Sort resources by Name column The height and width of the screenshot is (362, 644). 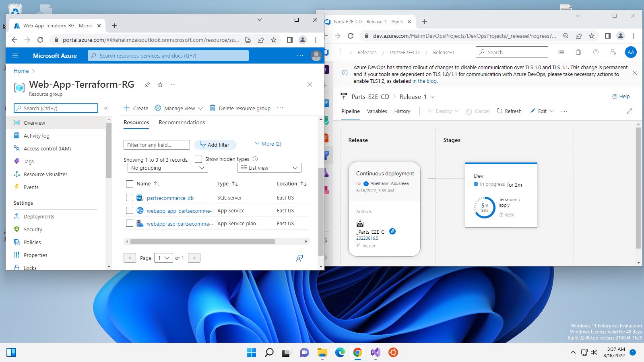148,183
